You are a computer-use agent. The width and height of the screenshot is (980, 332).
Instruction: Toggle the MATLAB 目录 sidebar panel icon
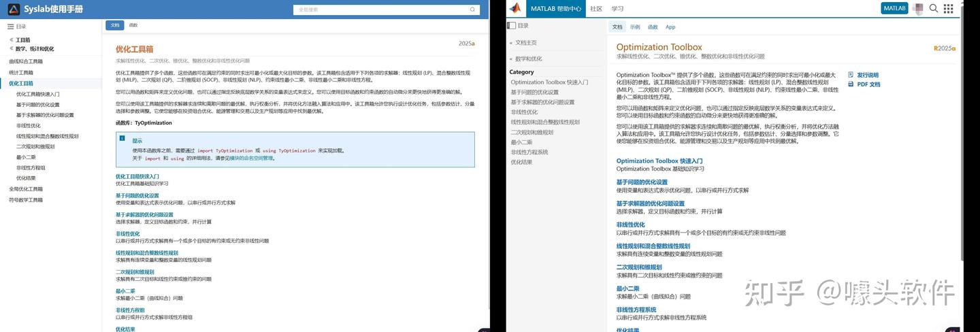coord(512,25)
